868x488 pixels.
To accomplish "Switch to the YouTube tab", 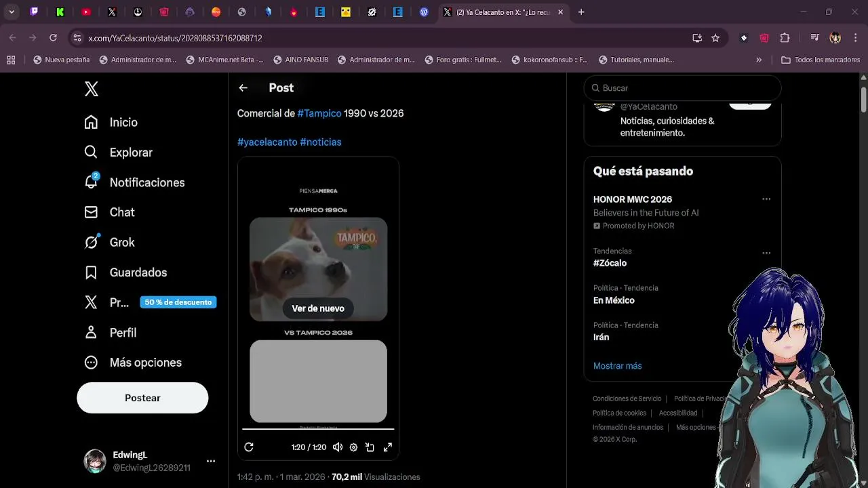I will 86,12.
